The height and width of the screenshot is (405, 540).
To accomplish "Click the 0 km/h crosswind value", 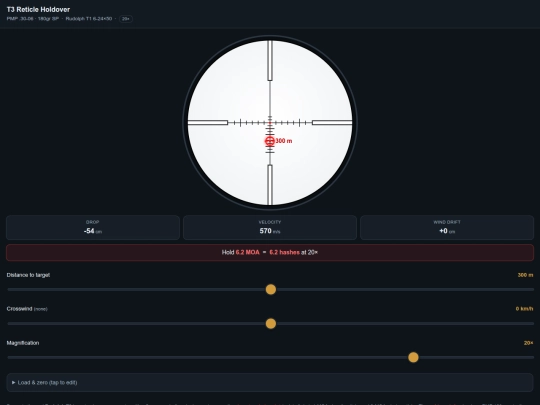I will (x=524, y=309).
